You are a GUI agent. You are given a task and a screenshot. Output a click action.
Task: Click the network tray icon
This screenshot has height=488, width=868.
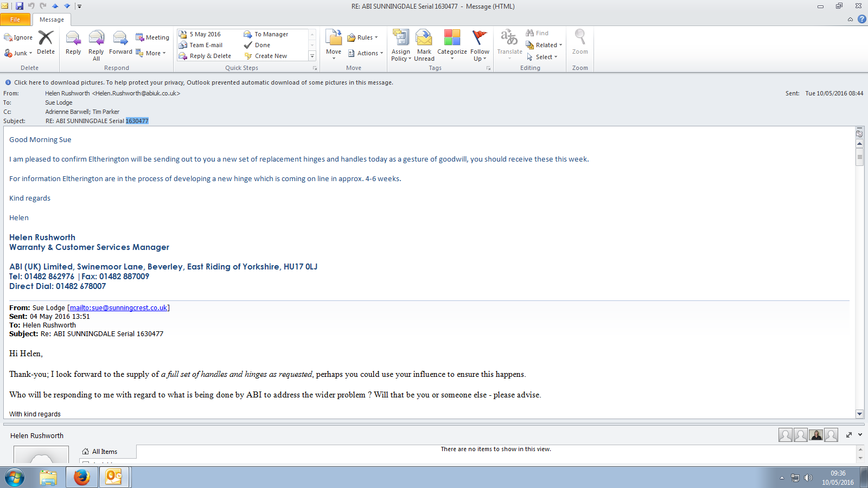point(795,478)
